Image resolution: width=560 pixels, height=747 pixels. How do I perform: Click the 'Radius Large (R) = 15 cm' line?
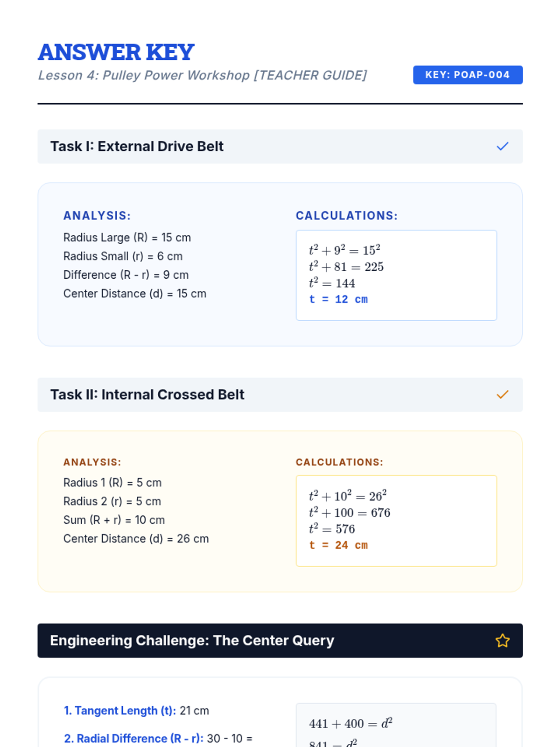[x=127, y=238]
